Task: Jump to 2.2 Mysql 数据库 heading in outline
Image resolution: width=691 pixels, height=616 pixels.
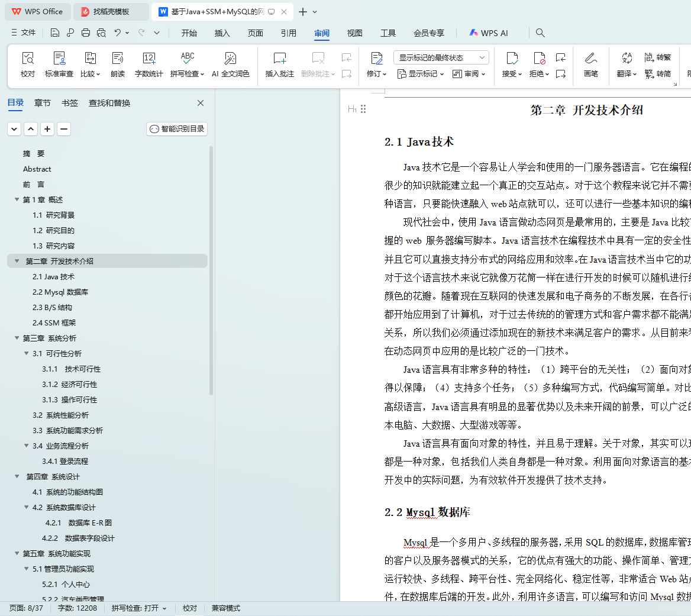Action: pyautogui.click(x=60, y=292)
